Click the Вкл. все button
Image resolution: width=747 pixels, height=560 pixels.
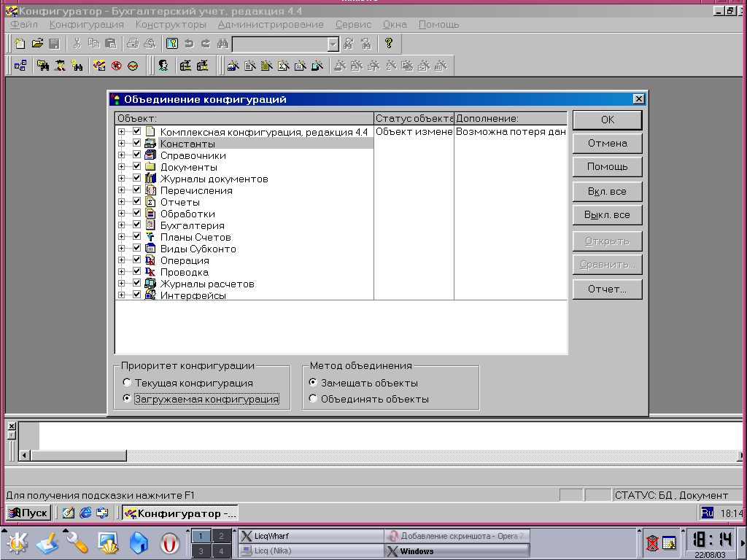point(608,192)
